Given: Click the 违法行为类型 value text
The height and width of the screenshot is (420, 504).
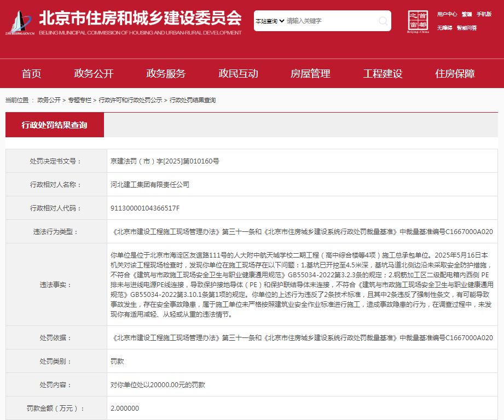Looking at the screenshot, I should 302,231.
